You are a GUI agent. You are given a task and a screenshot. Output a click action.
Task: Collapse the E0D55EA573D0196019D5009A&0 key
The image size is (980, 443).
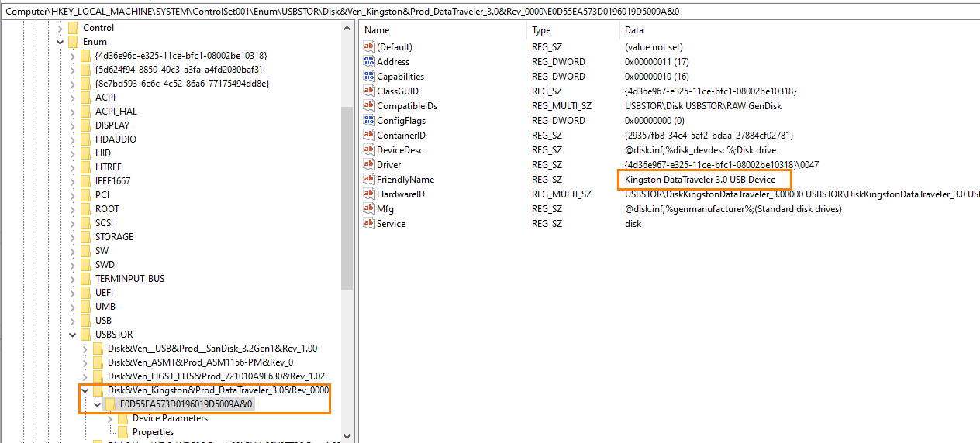pos(98,404)
